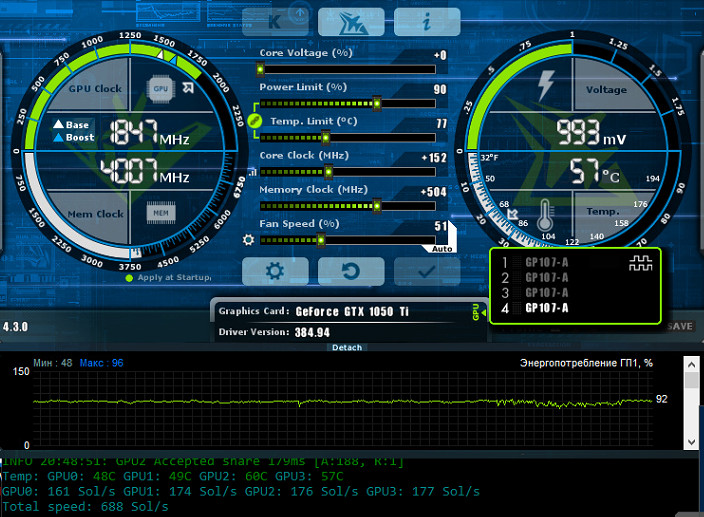
Task: Click the monitoring graph scrollbar thumb
Action: click(691, 380)
